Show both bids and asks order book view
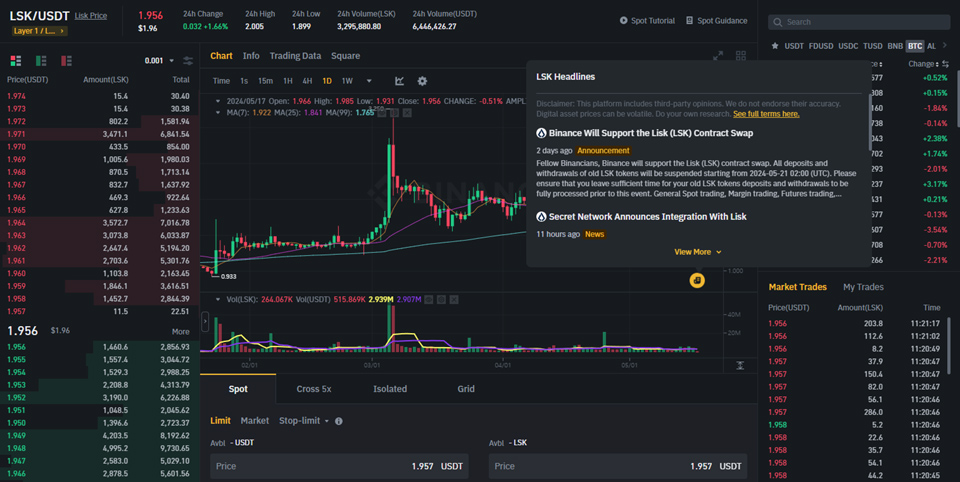Viewport: 960px width, 482px height. click(x=16, y=61)
